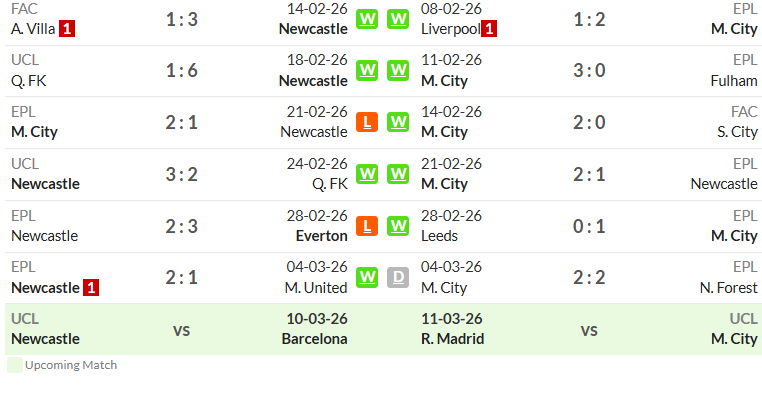This screenshot has height=397, width=762.
Task: Open the 2:2 M. City vs N. Forest score
Action: tap(589, 277)
